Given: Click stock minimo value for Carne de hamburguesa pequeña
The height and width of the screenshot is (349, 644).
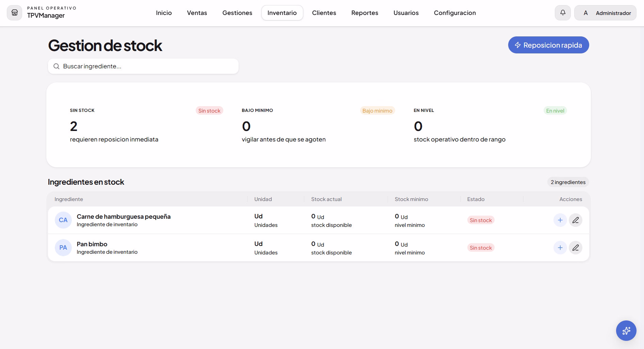Looking at the screenshot, I should pos(401,216).
